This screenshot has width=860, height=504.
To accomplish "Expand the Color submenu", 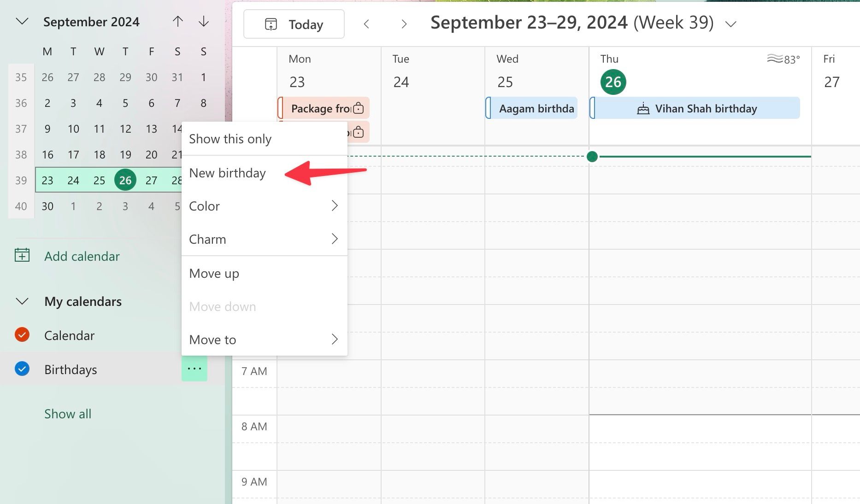I will [x=265, y=206].
